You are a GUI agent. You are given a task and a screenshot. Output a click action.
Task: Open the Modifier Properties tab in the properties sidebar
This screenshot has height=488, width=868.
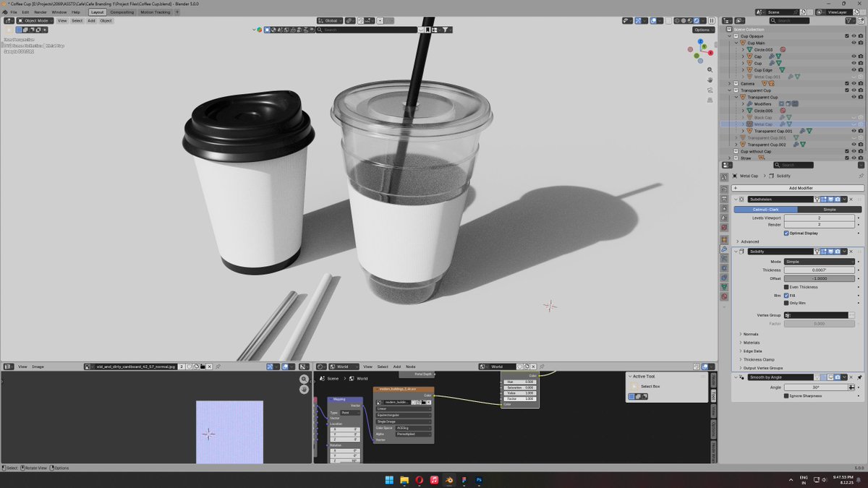tap(724, 251)
